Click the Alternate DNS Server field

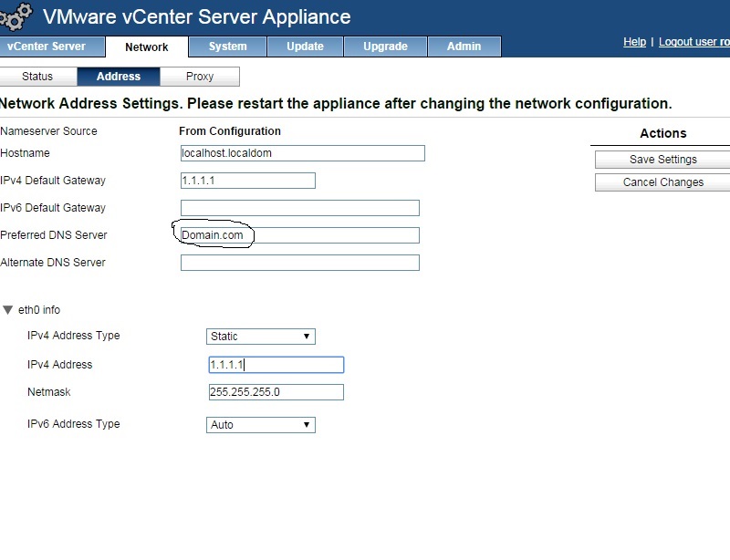(299, 263)
